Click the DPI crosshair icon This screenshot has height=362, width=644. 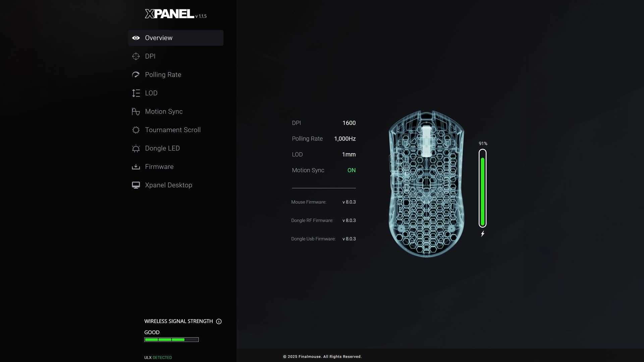click(x=136, y=56)
